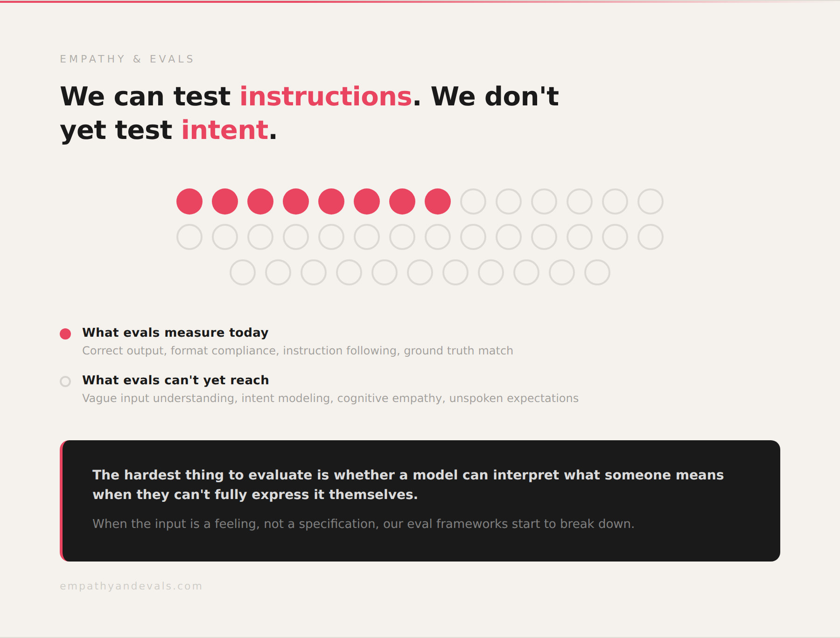Click the 'What evals measure today' heading

pos(175,333)
